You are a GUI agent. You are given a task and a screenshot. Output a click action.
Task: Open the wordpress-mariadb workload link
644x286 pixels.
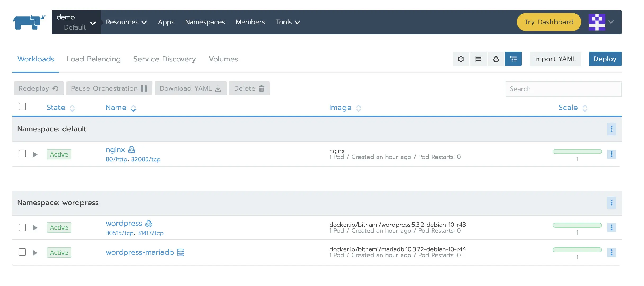click(140, 252)
